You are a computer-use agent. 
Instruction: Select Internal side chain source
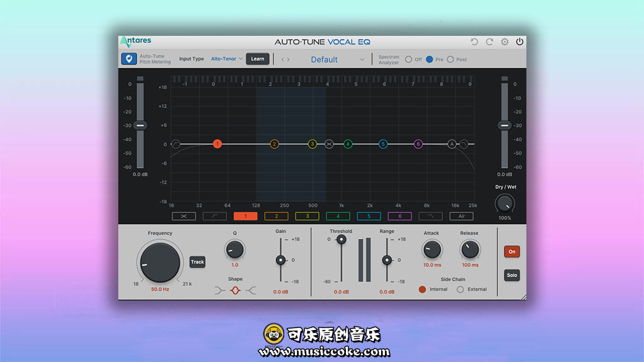(x=422, y=289)
